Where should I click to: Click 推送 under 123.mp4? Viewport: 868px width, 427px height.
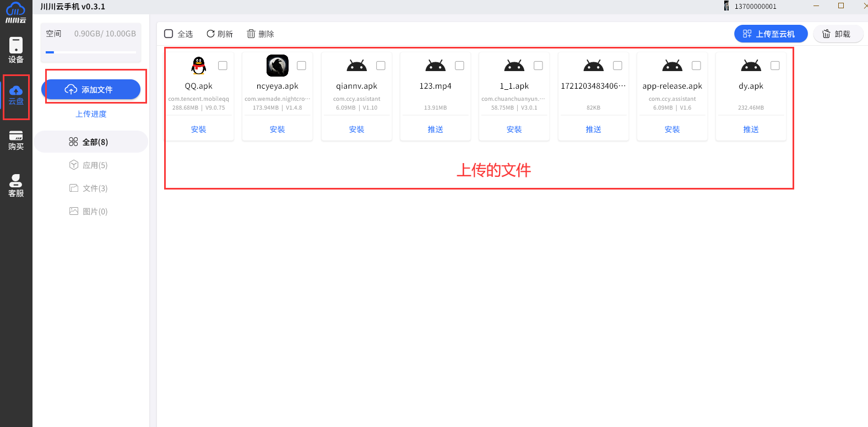(x=436, y=129)
